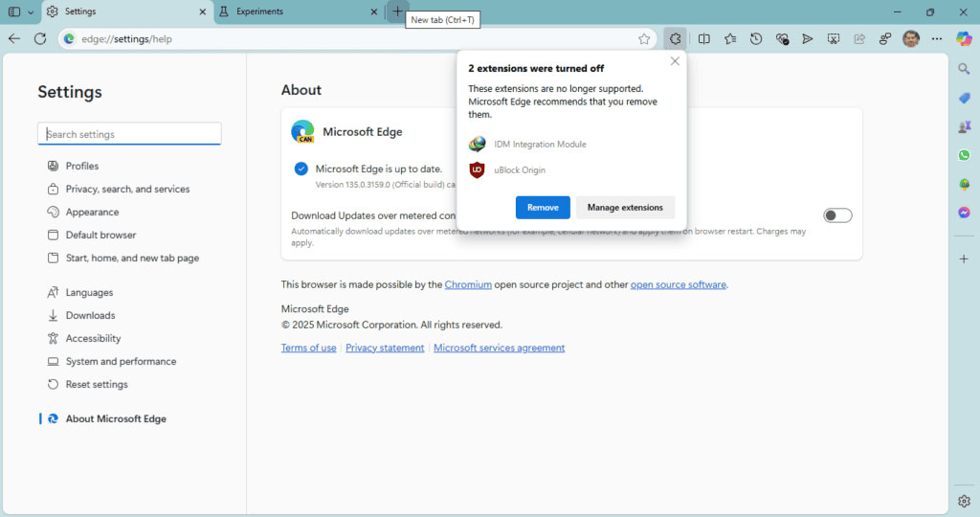Click the blue Remove button
This screenshot has height=517, width=980.
pos(543,208)
